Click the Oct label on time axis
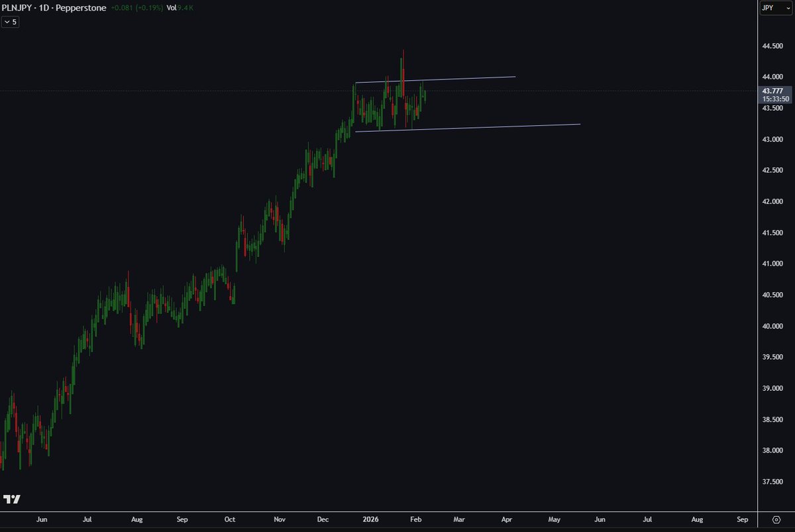 (x=230, y=520)
